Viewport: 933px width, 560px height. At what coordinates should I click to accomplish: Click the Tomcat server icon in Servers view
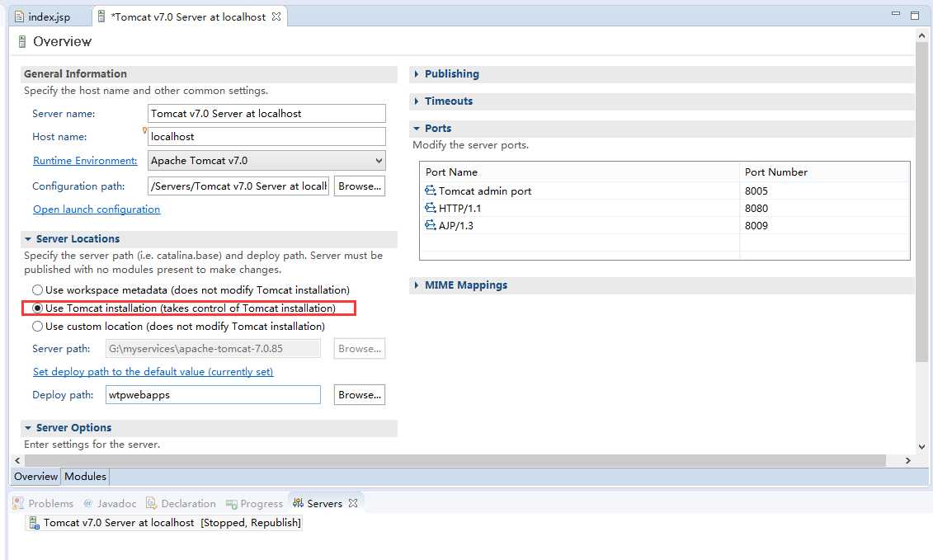[x=34, y=523]
